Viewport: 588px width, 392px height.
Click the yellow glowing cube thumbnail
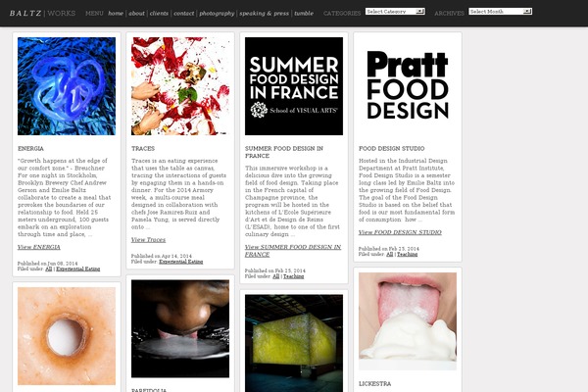click(x=294, y=343)
